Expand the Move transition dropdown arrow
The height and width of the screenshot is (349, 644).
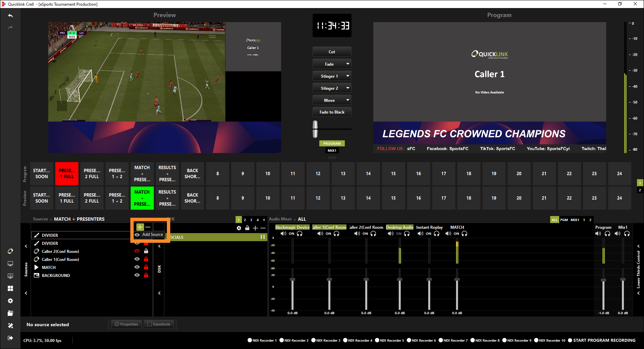(x=347, y=100)
